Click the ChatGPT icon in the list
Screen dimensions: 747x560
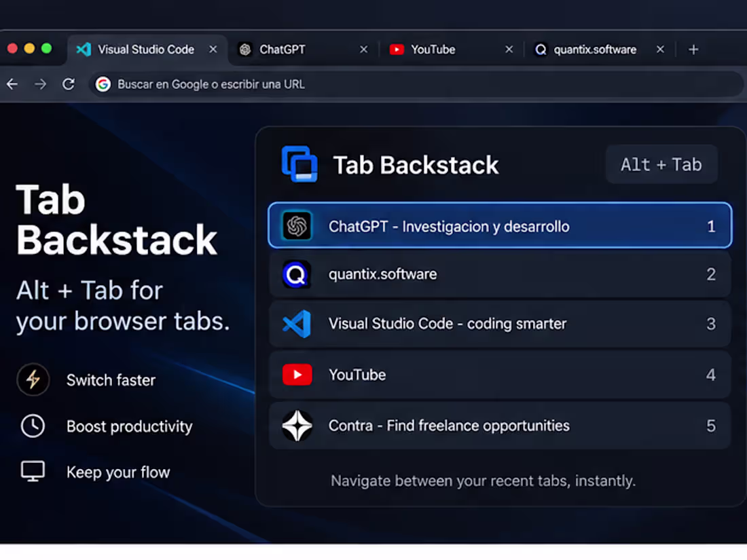point(297,226)
